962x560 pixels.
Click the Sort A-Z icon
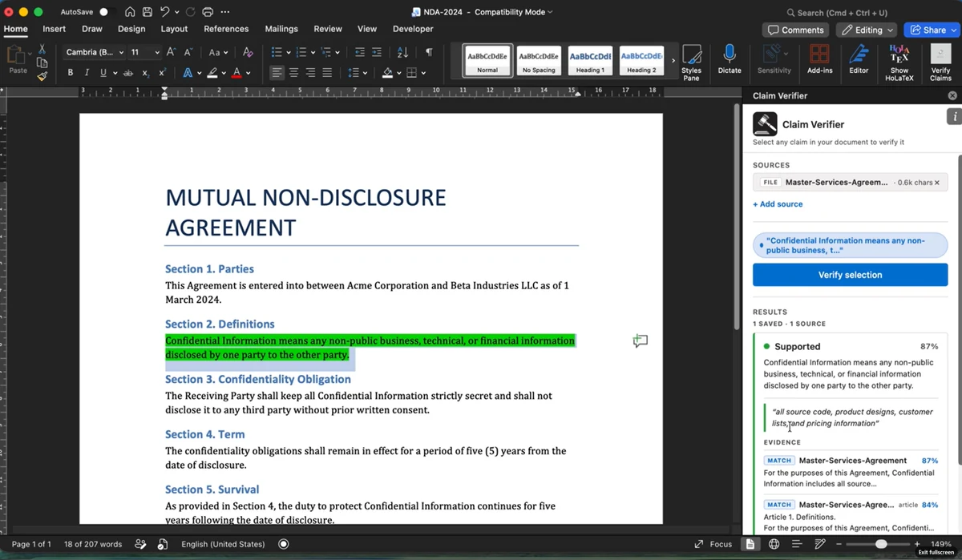coord(402,52)
